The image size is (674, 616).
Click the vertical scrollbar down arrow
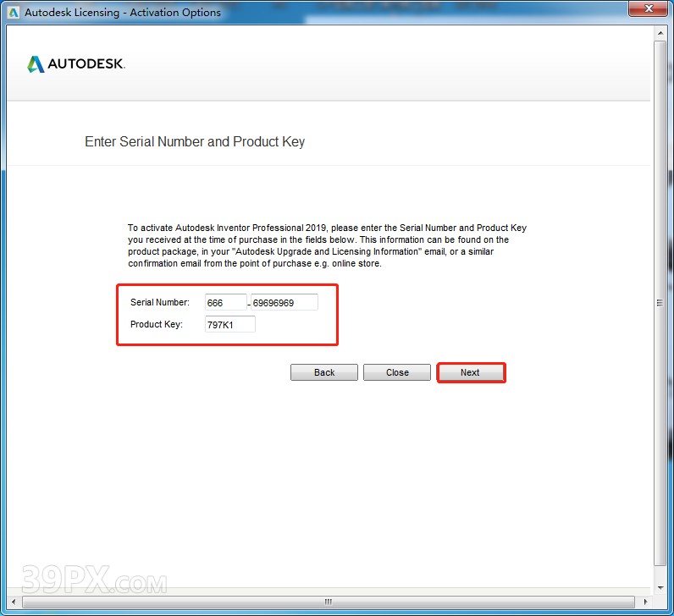(660, 588)
